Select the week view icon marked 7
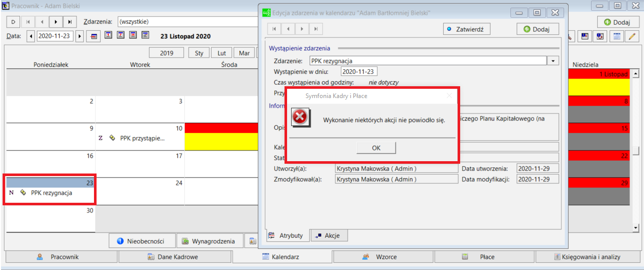This screenshot has width=644, height=270. (x=121, y=35)
